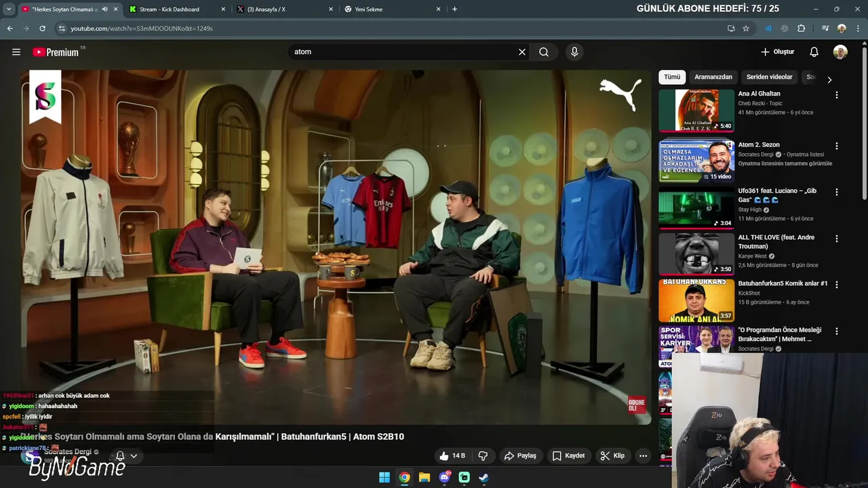
Task: Open Discord from taskbar
Action: point(444,477)
